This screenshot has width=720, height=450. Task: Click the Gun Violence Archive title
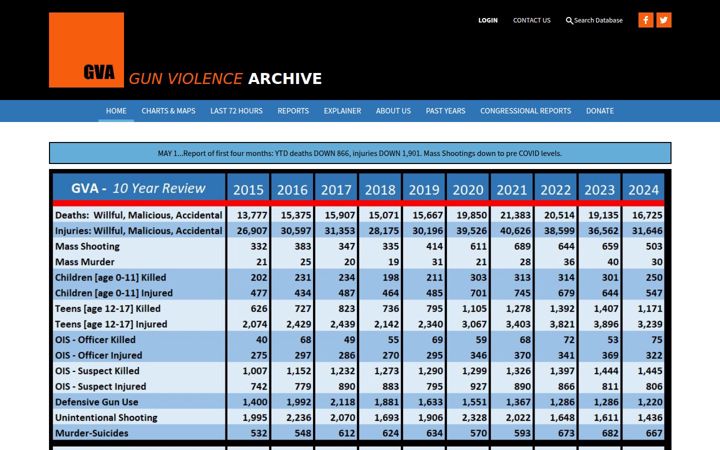tap(225, 79)
